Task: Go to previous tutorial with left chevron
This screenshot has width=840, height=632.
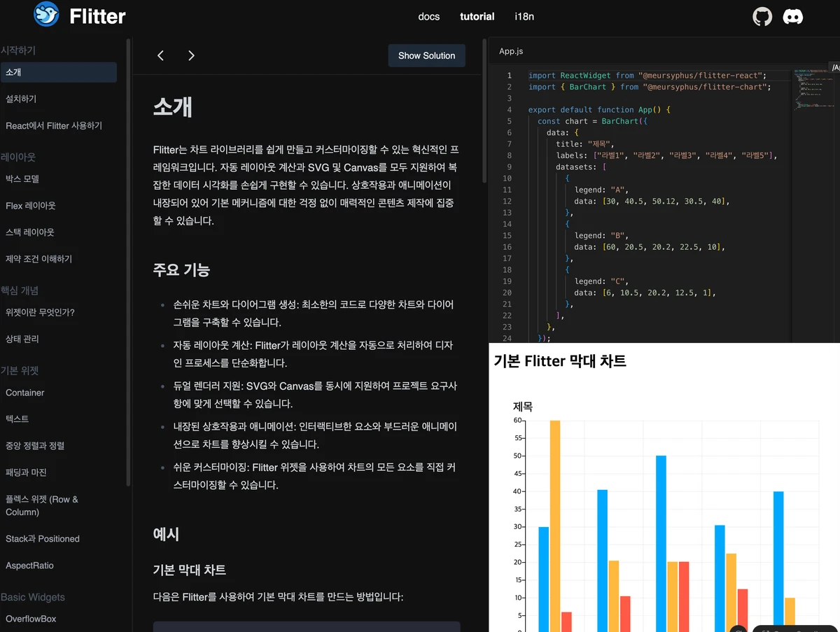Action: [160, 55]
